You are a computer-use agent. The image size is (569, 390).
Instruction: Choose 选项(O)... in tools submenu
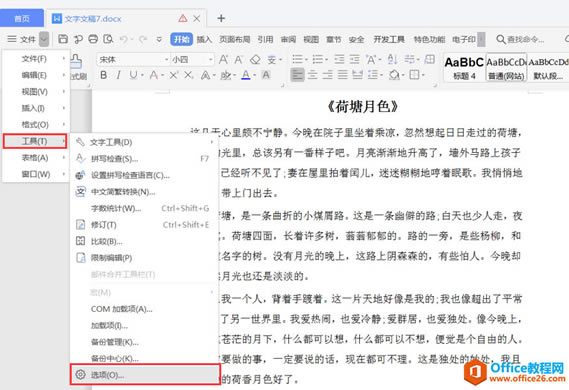pos(145,374)
